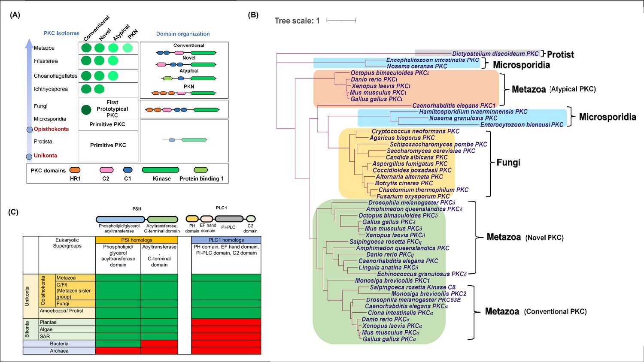Select Saccharomyces cerevisiae PKC tree leaf
Image resolution: width=644 pixels, height=362 pixels.
(431, 151)
